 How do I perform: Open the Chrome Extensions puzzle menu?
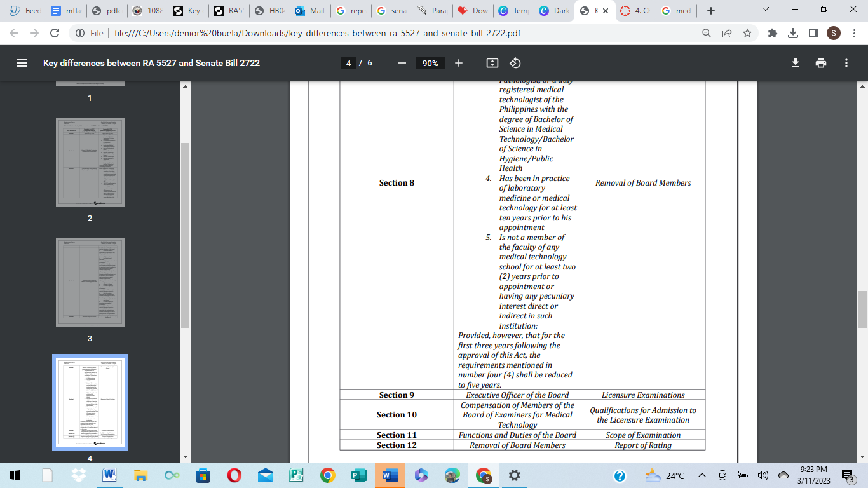(773, 33)
